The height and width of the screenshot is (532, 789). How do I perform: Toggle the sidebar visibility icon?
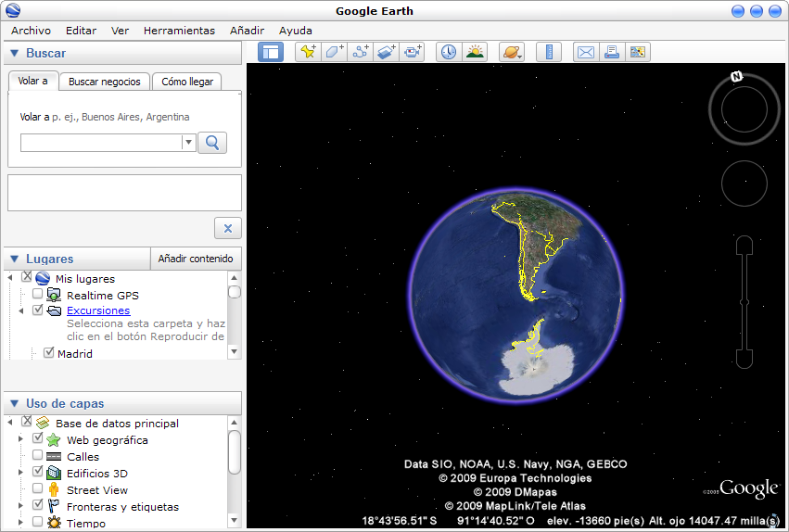pyautogui.click(x=271, y=52)
